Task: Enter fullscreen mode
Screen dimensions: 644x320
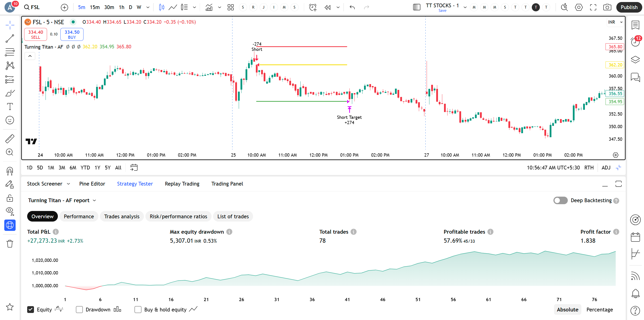Action: tap(593, 7)
